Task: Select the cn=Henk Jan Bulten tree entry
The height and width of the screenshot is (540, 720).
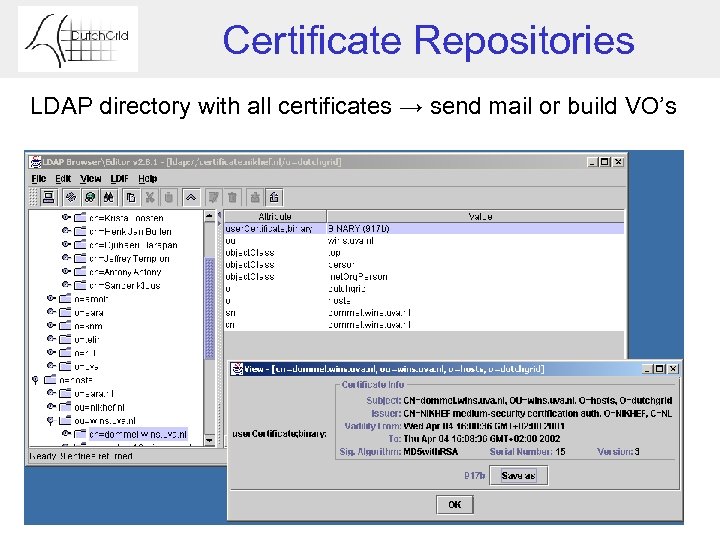Action: pyautogui.click(x=130, y=231)
